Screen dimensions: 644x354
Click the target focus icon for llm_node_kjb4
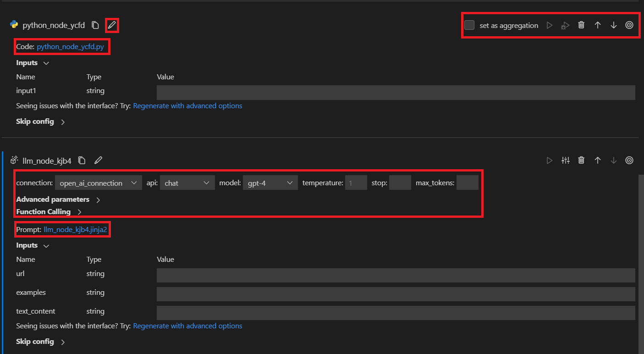(x=629, y=160)
